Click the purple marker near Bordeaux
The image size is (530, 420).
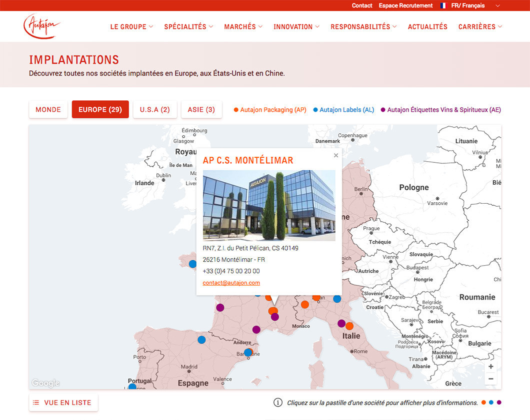220,307
